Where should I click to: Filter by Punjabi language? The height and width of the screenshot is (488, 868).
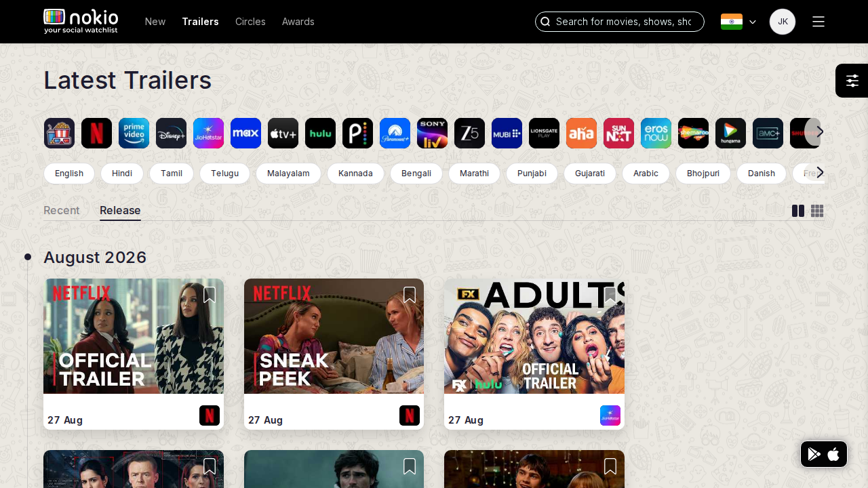532,174
